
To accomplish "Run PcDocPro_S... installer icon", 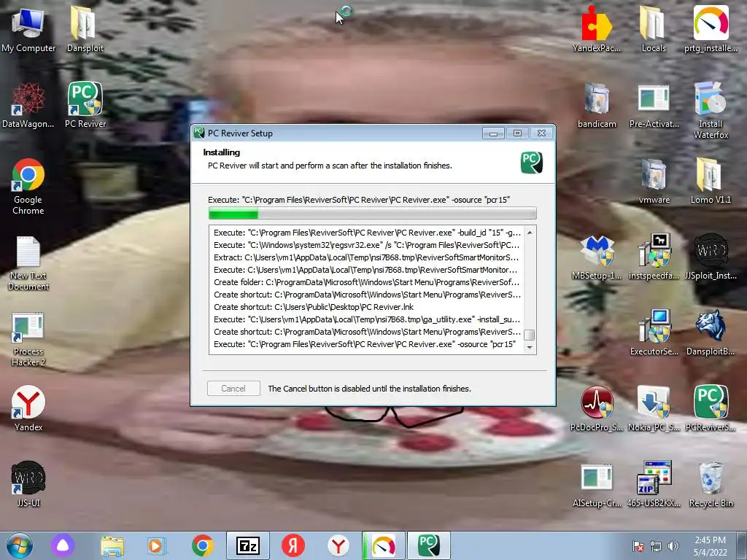I will coord(597,408).
